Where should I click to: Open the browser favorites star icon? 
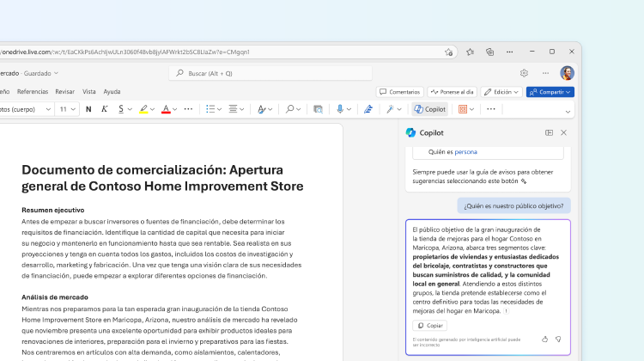point(470,52)
